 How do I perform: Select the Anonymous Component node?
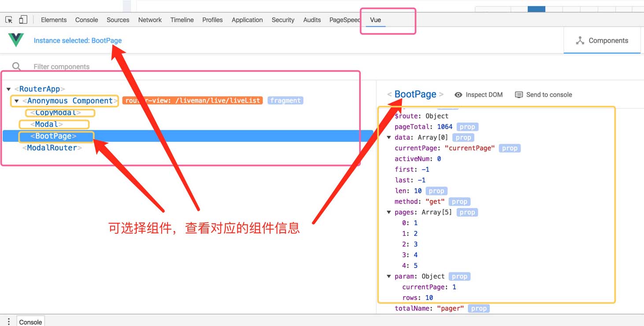pos(70,101)
